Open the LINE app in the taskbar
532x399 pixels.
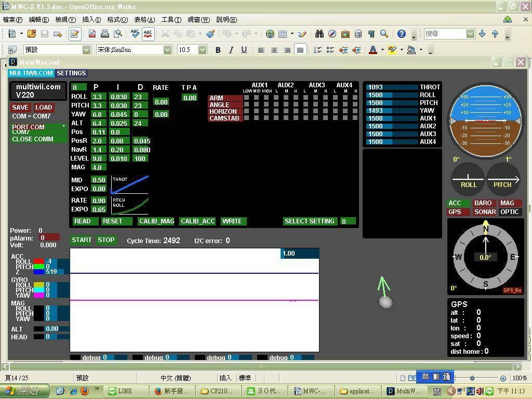tap(126, 391)
